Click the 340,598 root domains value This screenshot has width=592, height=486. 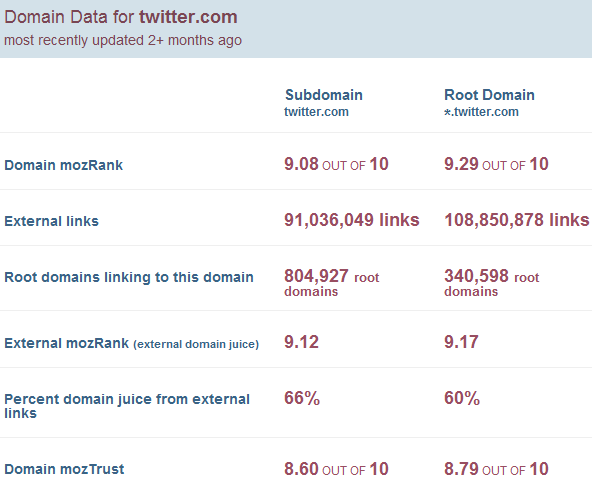point(492,283)
